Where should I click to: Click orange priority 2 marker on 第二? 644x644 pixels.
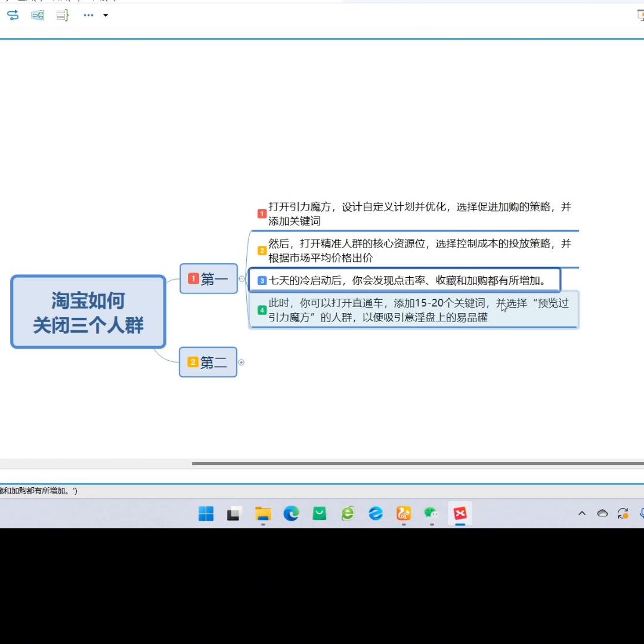[193, 362]
